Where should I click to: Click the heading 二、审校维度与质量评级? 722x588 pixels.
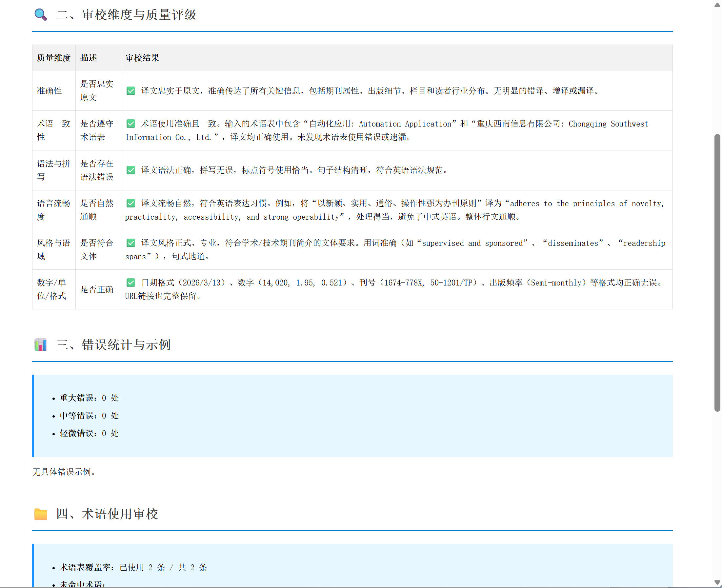(126, 14)
